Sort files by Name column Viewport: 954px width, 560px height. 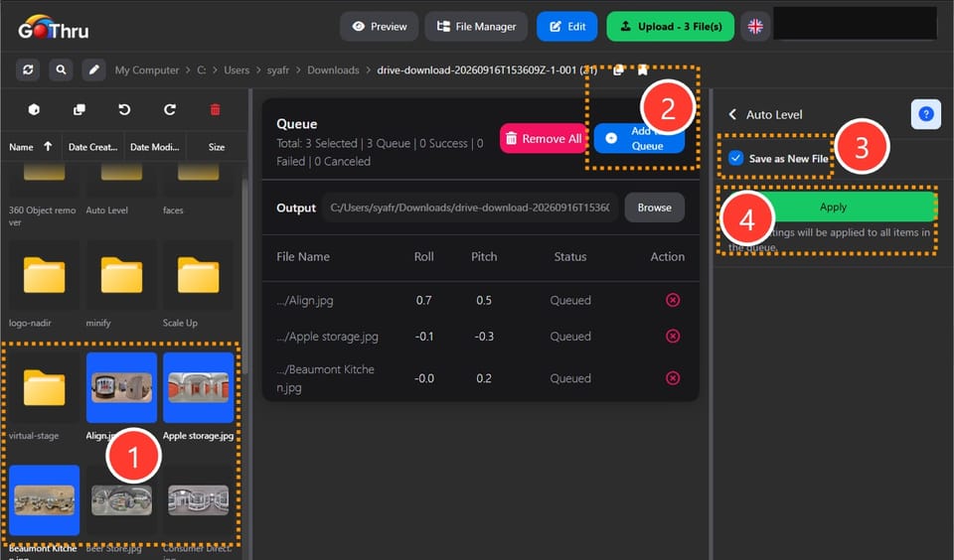pos(31,147)
